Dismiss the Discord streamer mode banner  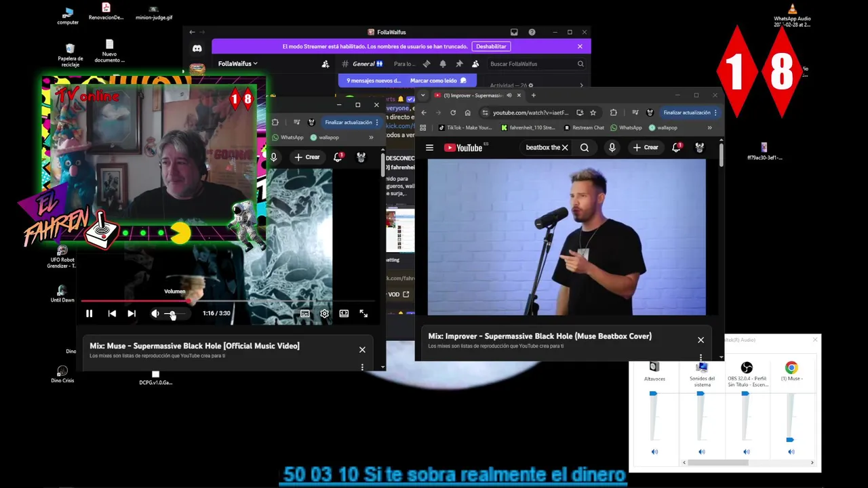580,46
